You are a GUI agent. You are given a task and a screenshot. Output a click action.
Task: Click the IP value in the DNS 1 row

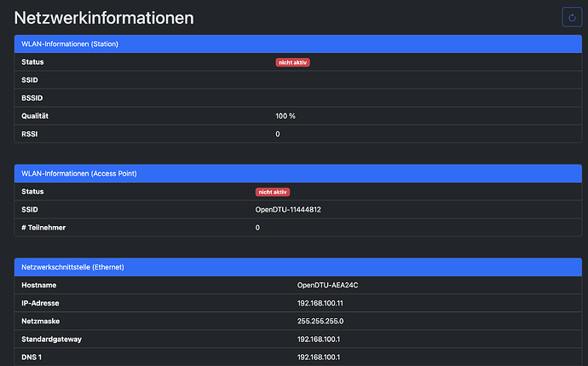tap(320, 357)
